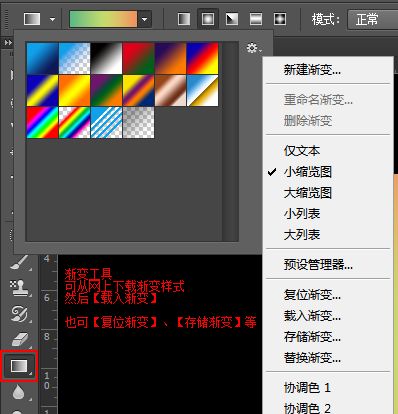Image resolution: width=398 pixels, height=414 pixels.
Task: Pick the blue-yellow-blue gradient swatch
Action: (42, 90)
